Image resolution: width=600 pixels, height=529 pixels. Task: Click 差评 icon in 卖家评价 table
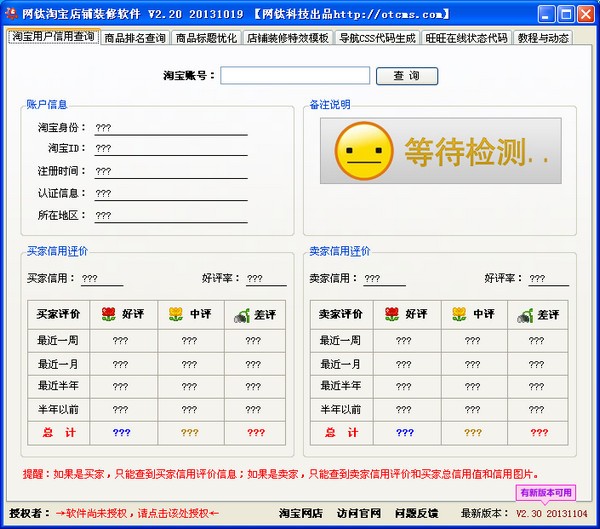[525, 315]
